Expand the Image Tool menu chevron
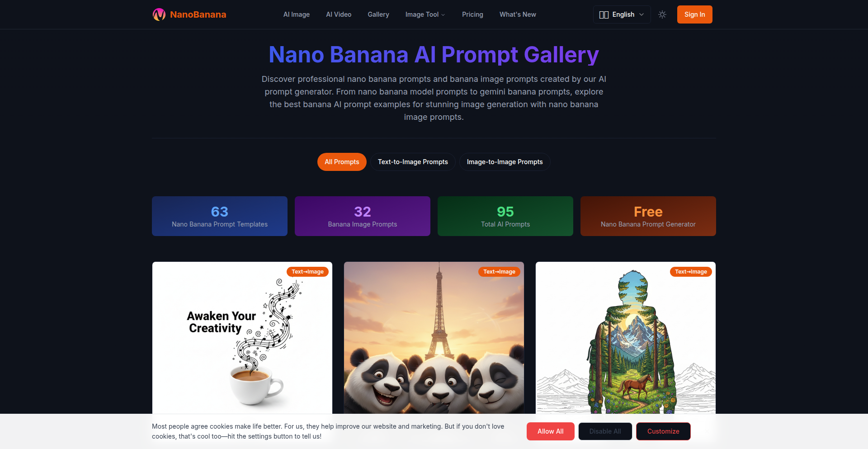Viewport: 868px width, 449px height. (443, 15)
